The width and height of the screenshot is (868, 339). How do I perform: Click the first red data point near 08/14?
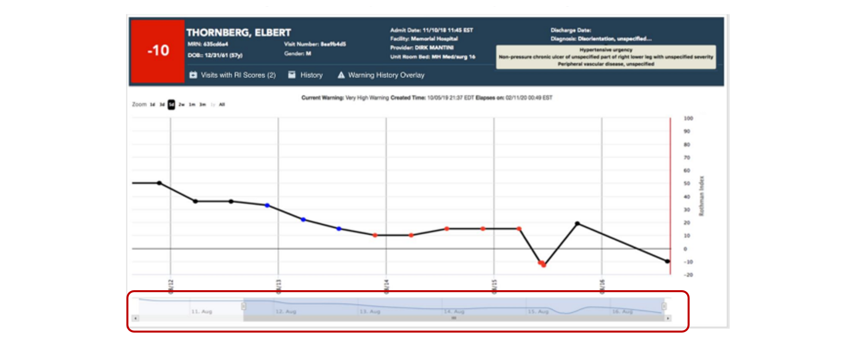(x=375, y=235)
